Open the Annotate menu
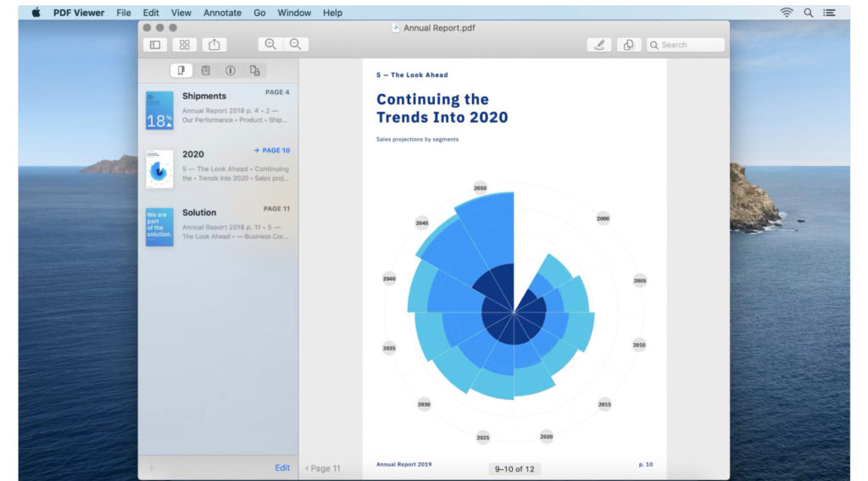868x481 pixels. (222, 13)
